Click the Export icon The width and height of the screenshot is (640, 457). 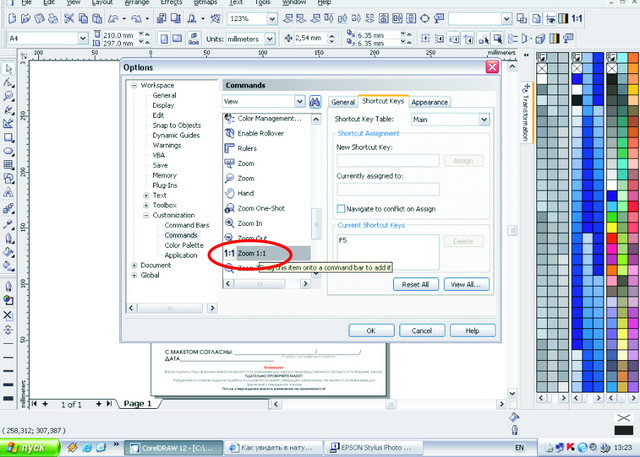click(176, 18)
